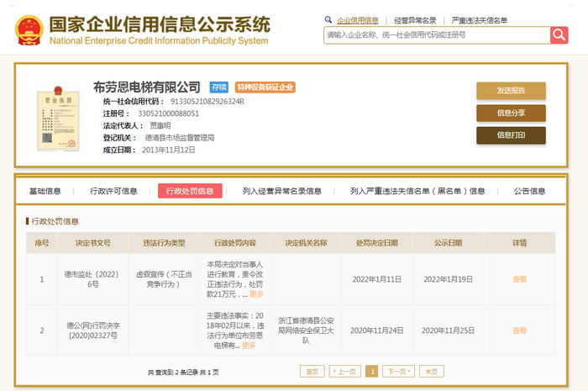
Task: Expand 更多 in the first penalty row
Action: click(x=256, y=294)
